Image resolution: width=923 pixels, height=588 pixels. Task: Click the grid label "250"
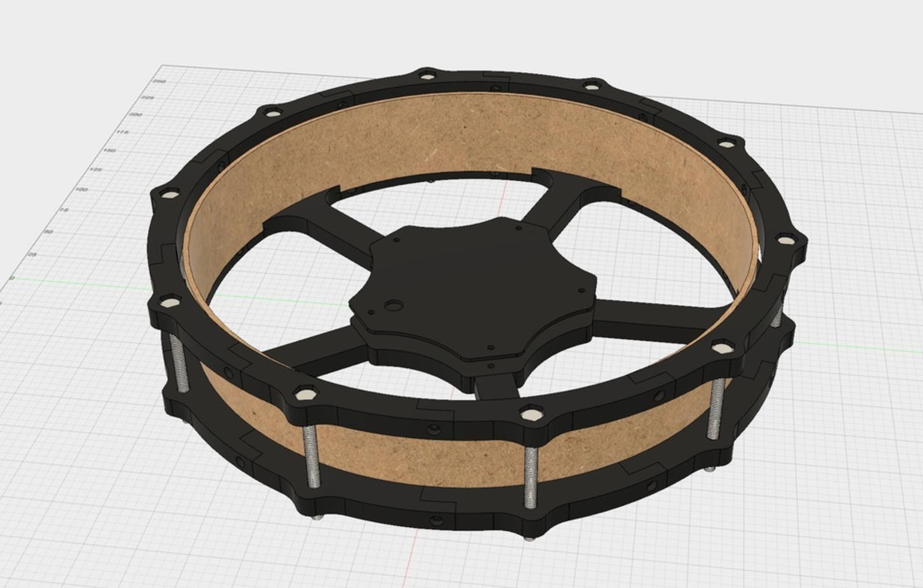159,81
